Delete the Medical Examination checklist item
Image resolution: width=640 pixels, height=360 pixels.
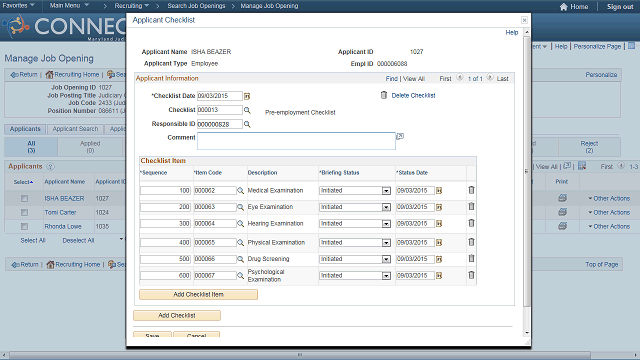pos(471,190)
